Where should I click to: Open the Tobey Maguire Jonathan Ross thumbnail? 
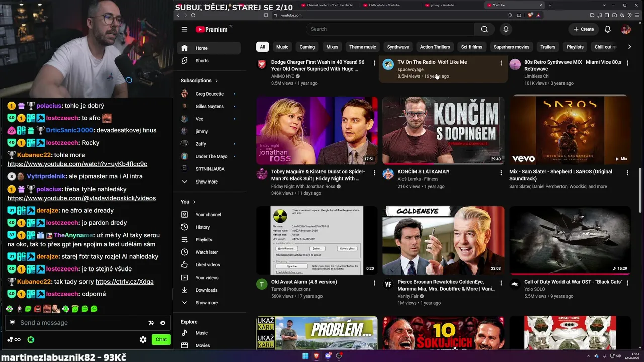317,131
